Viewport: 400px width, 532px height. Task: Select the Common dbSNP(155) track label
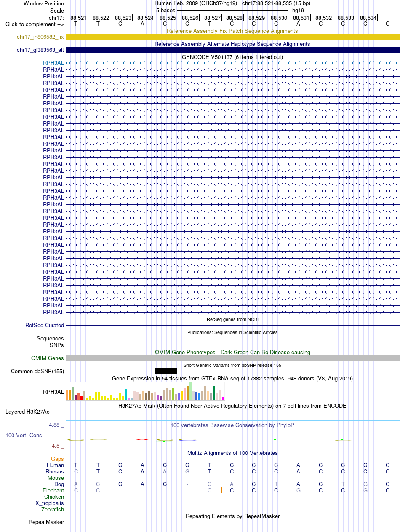37,371
